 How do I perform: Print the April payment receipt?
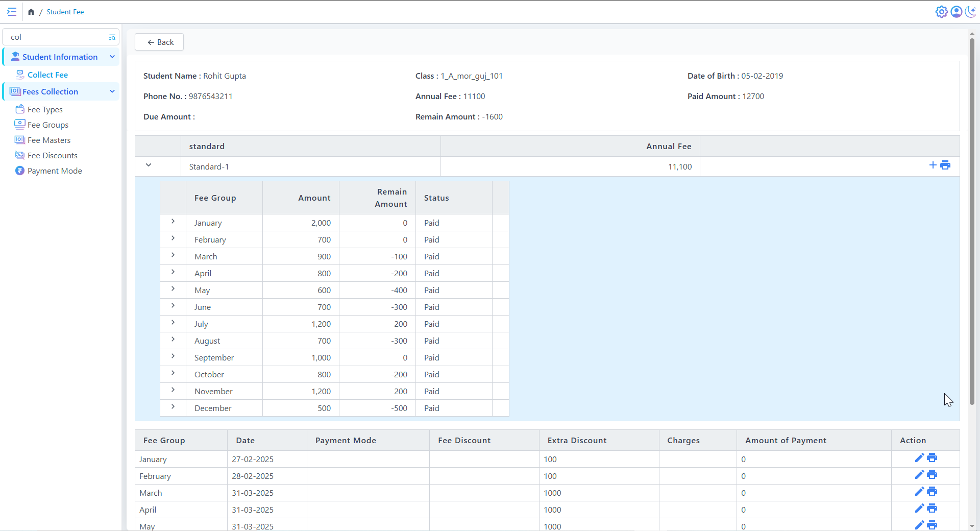tap(932, 509)
